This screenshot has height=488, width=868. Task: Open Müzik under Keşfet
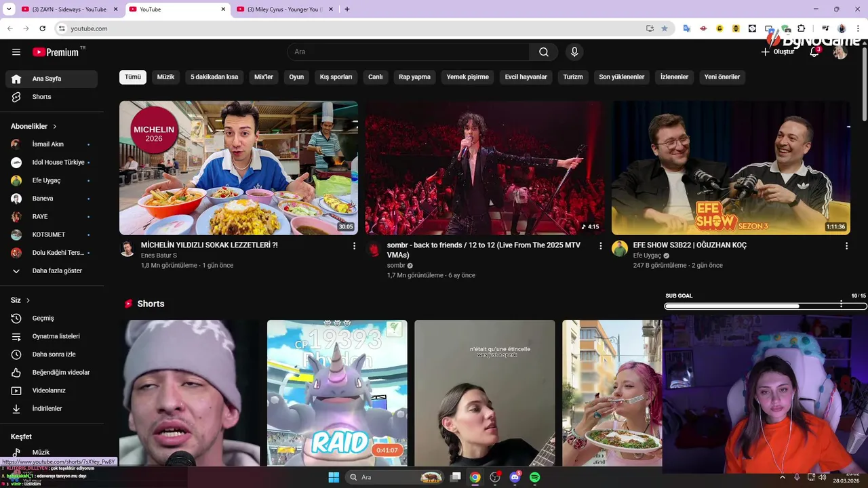(x=52, y=452)
